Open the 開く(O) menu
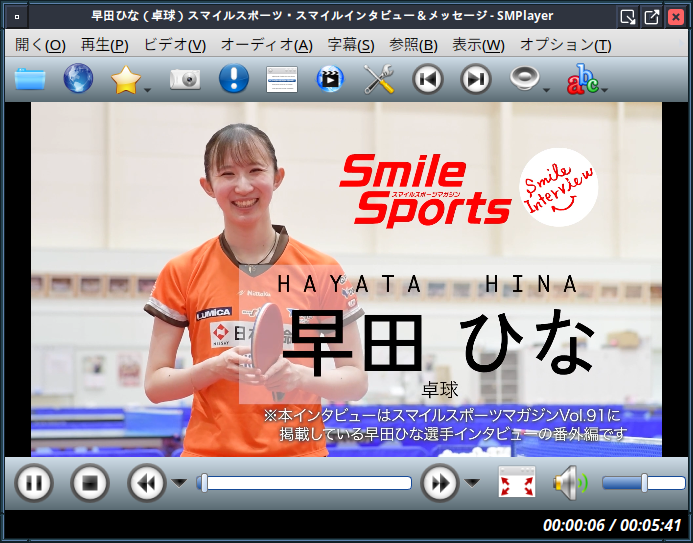 tap(40, 45)
